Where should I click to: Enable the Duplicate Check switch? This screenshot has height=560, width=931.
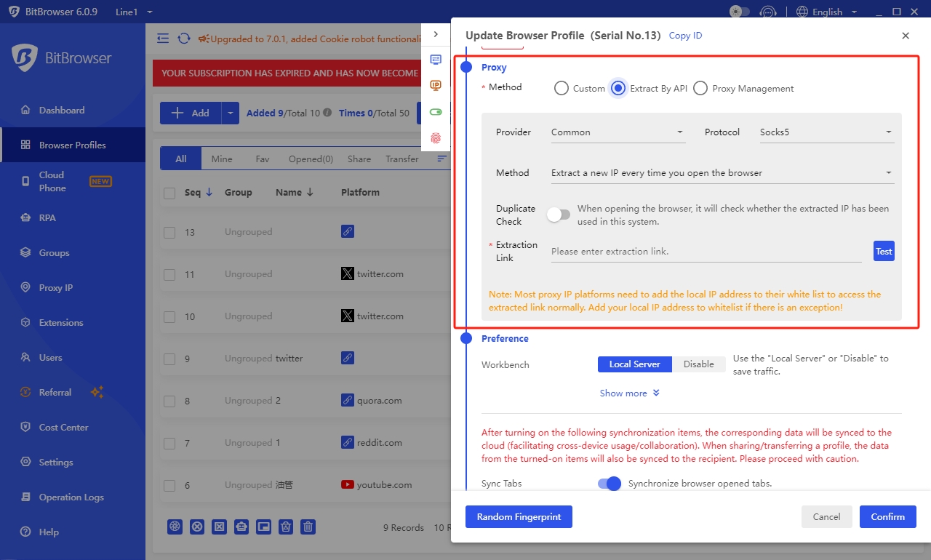point(559,215)
